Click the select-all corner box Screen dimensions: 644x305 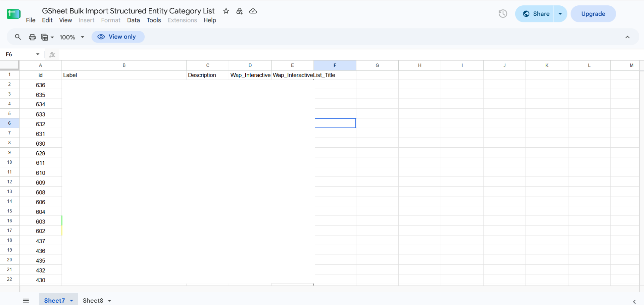(x=9, y=65)
